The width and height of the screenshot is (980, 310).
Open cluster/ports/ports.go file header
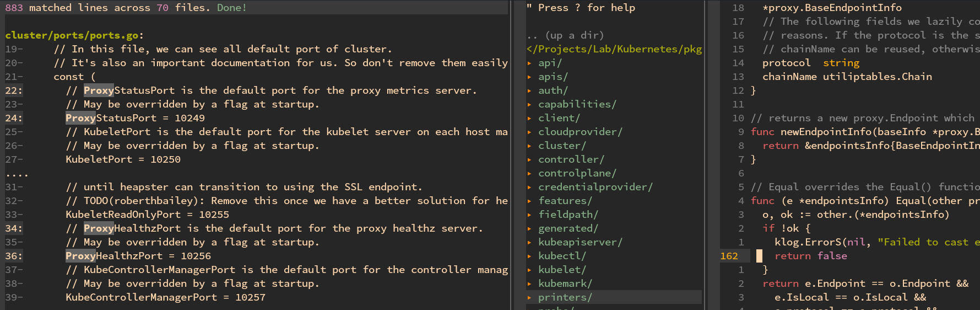point(74,35)
